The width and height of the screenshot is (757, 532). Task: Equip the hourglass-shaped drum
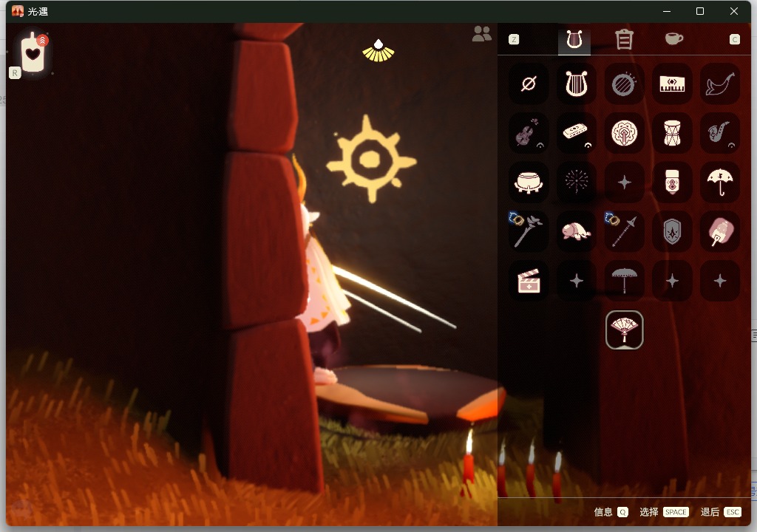(x=672, y=133)
